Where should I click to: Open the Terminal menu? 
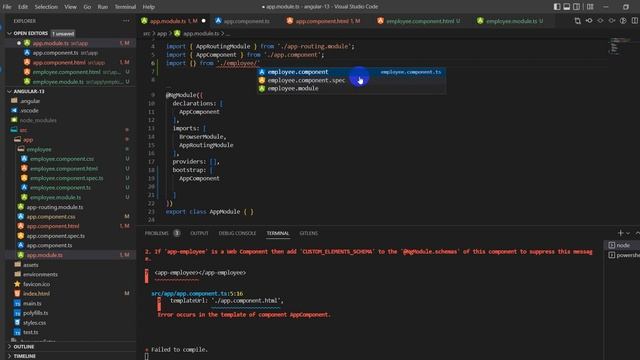pyautogui.click(x=125, y=7)
